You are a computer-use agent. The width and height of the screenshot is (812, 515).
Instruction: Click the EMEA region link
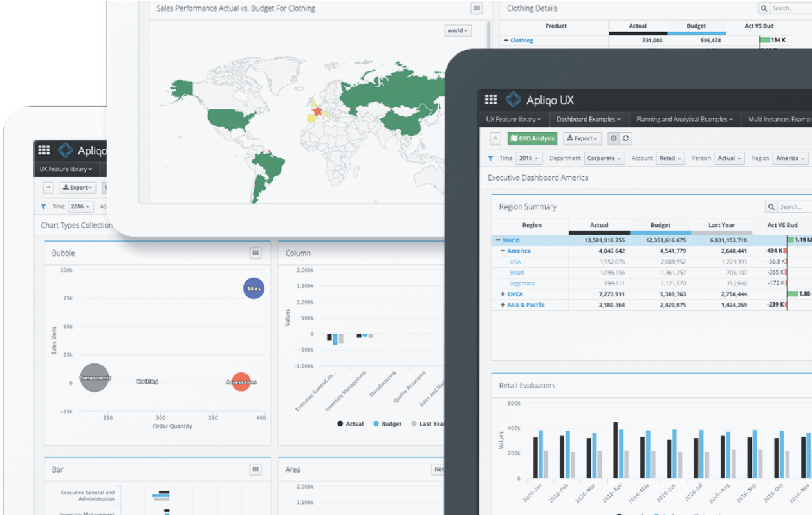pyautogui.click(x=515, y=294)
